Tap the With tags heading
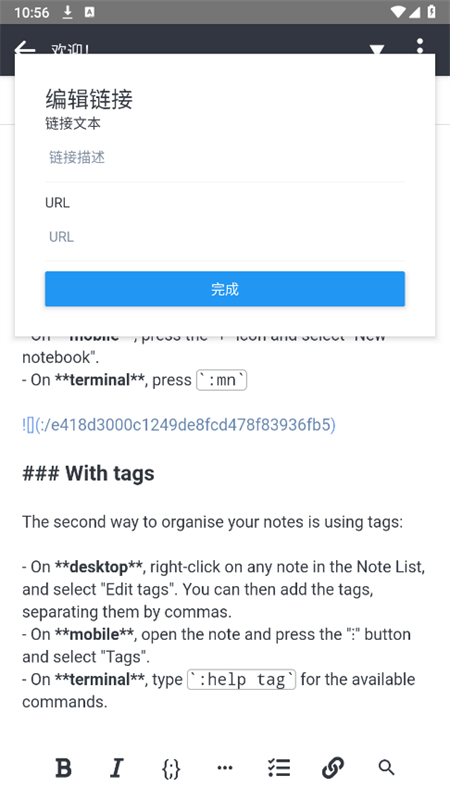This screenshot has height=800, width=450. coord(88,473)
